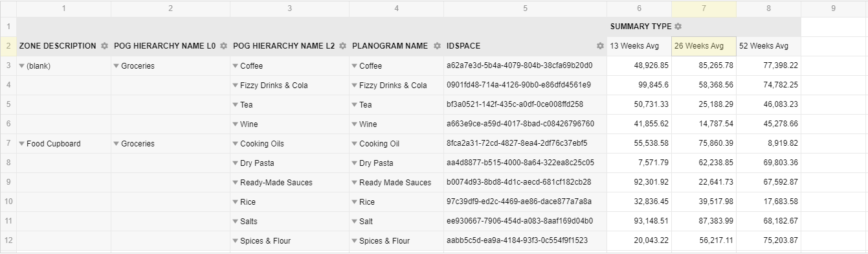This screenshot has width=868, height=254.
Task: Open the SUMMARY TYPE gear settings
Action: coord(678,27)
